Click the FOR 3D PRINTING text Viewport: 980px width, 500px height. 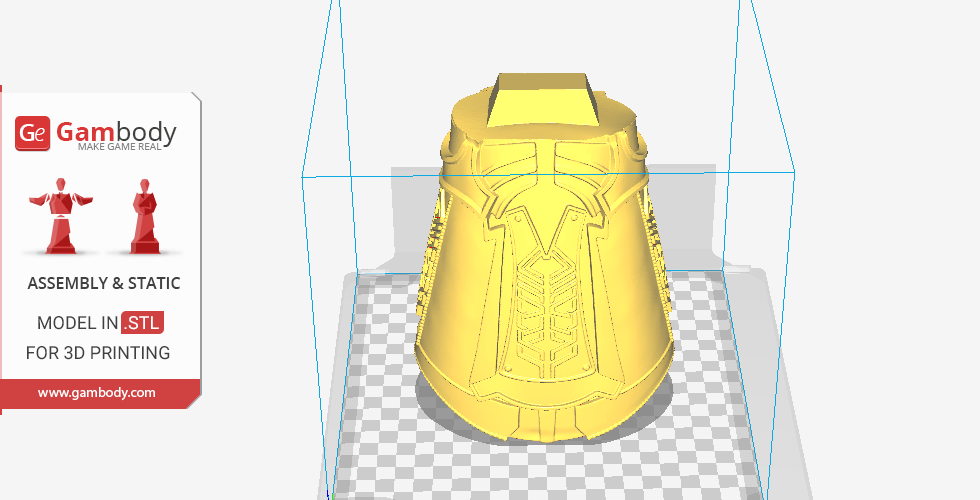pos(98,353)
